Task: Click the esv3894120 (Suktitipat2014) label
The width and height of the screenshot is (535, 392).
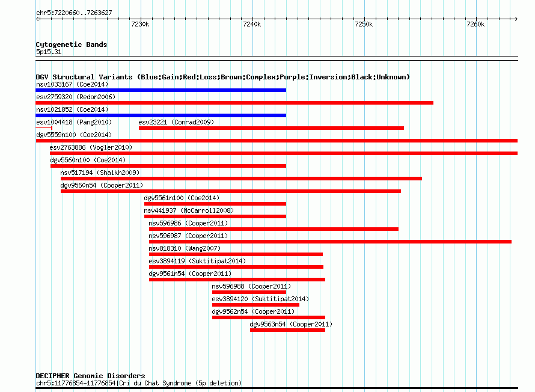Action: coord(260,299)
